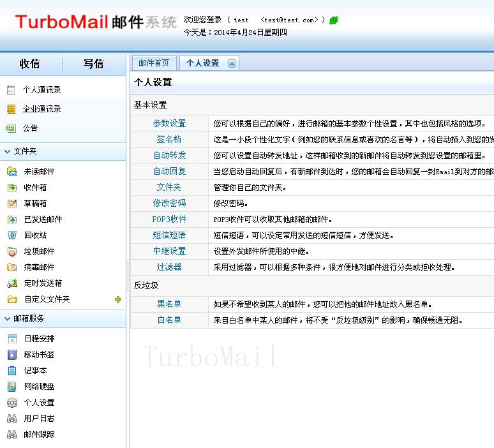494x448 pixels.
Task: Select 未读邮件 folder label
Action: coord(39,172)
